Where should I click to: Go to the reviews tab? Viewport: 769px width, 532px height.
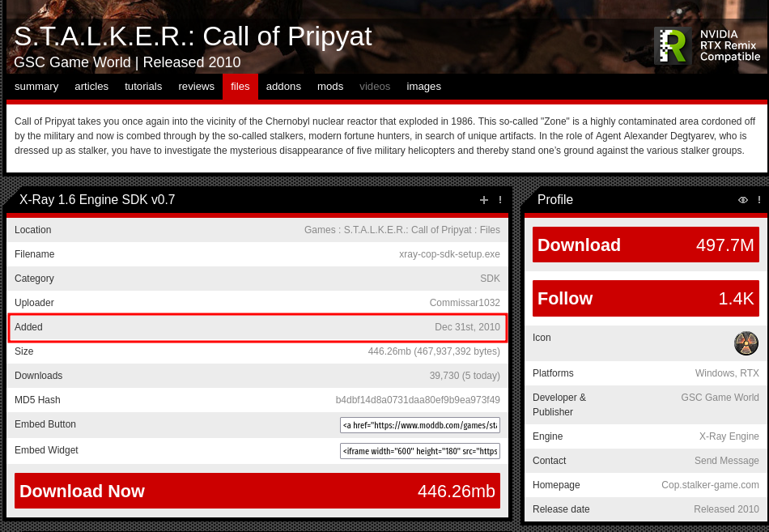click(x=196, y=87)
